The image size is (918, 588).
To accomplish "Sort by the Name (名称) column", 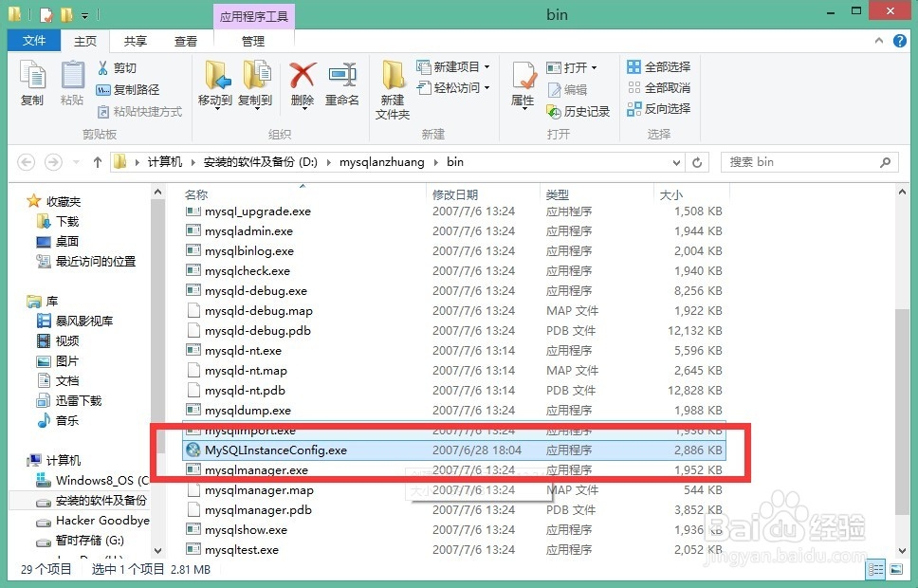I will click(x=196, y=194).
